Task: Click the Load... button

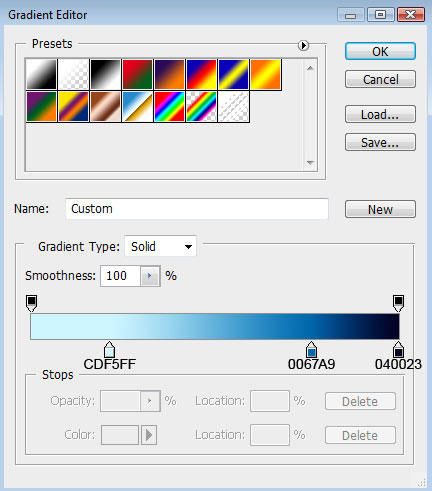Action: pos(380,114)
